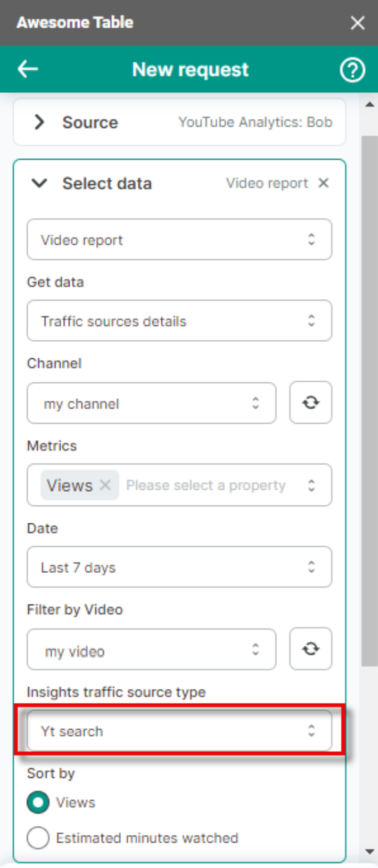This screenshot has width=378, height=868.
Task: Open help via question mark icon
Action: (353, 69)
